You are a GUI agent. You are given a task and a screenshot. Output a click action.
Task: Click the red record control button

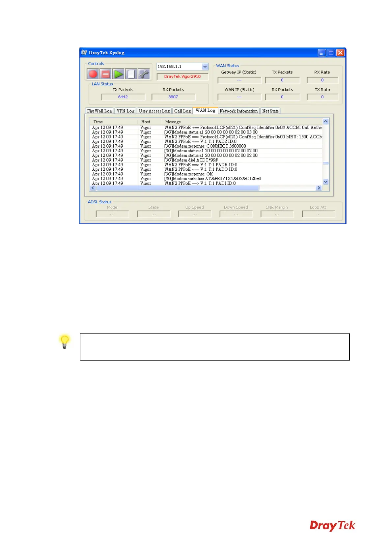[x=93, y=74]
